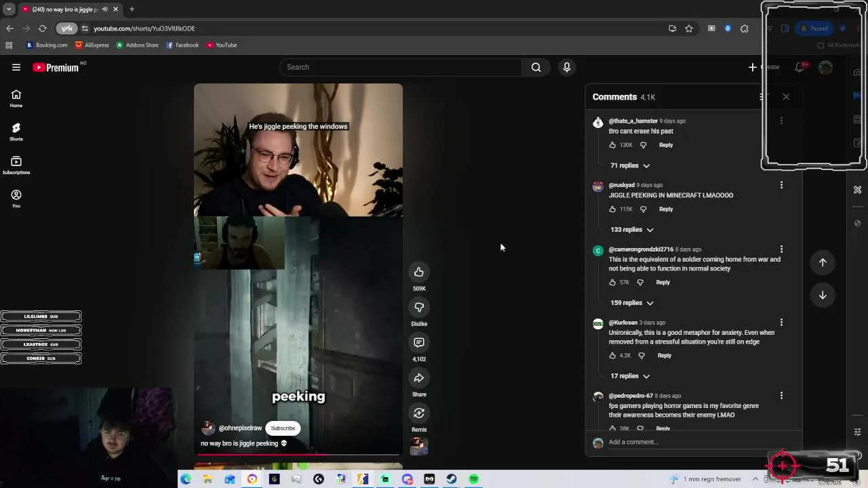Dislike @camerongrondzki2716's comment
The image size is (868, 488).
pyautogui.click(x=640, y=283)
